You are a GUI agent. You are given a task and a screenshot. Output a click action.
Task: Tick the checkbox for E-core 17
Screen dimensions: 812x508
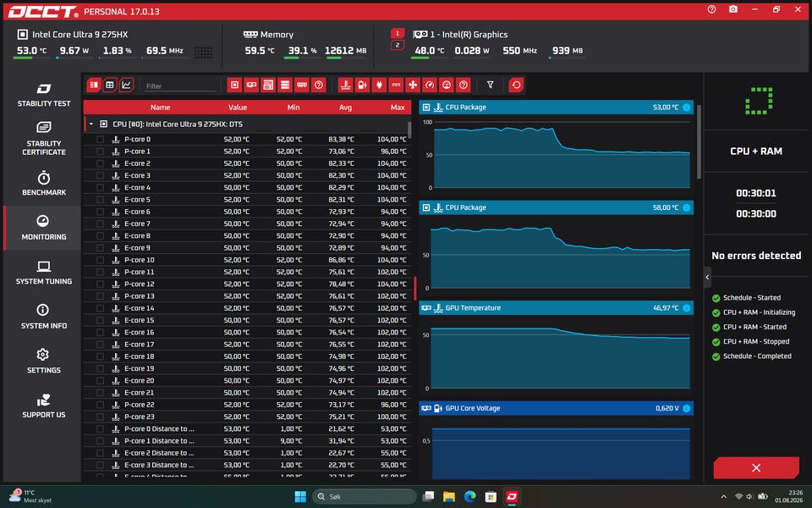tap(101, 345)
